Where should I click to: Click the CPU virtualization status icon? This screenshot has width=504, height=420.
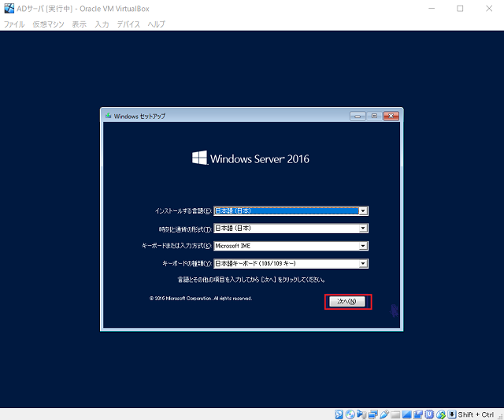[429, 414]
